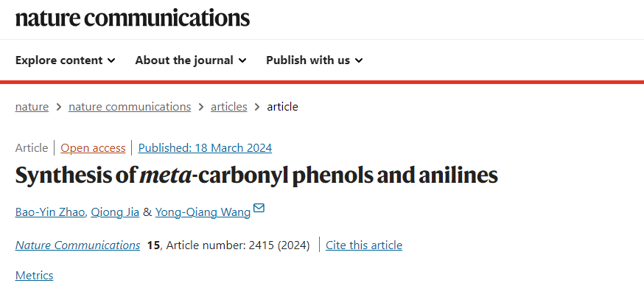Go to the nature breadcrumb link
The width and height of the screenshot is (644, 300).
coord(32,107)
